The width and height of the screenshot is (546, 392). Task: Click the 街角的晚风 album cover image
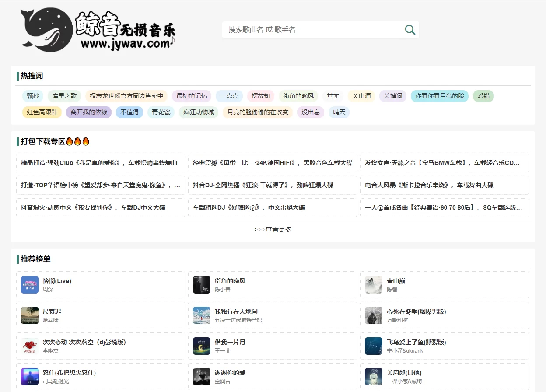tap(201, 284)
